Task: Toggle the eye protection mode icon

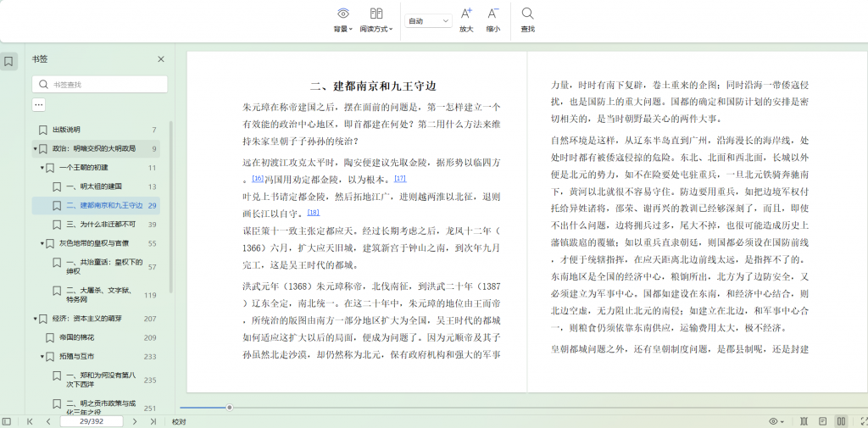Action: (774, 421)
